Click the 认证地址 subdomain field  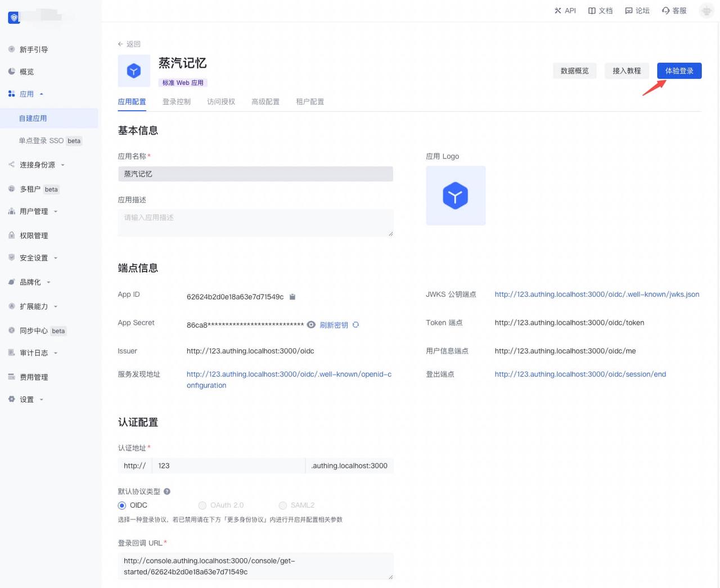pos(228,465)
